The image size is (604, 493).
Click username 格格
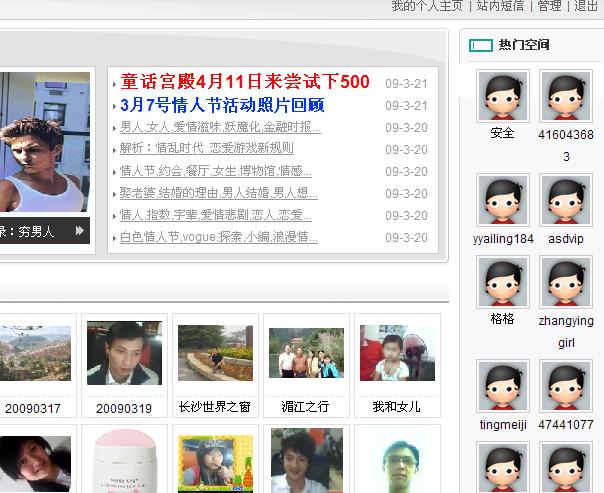[x=502, y=319]
